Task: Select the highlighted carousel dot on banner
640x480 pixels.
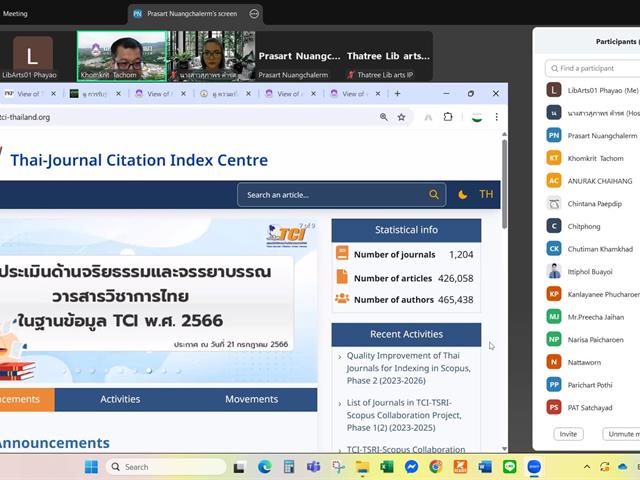Action: [x=149, y=371]
